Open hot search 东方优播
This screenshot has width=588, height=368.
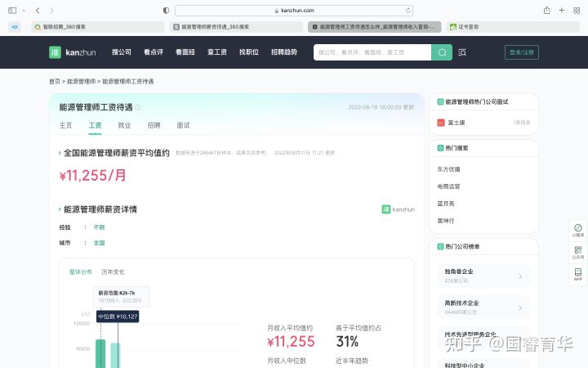point(448,169)
